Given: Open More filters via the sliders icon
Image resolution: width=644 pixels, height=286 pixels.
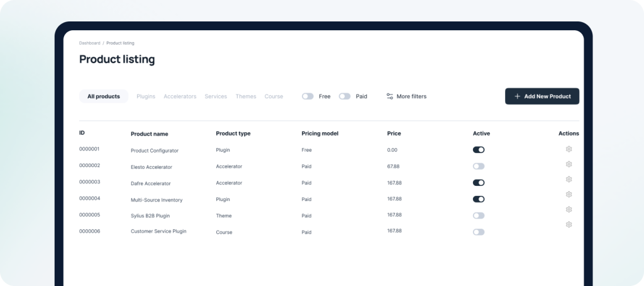Looking at the screenshot, I should coord(390,96).
